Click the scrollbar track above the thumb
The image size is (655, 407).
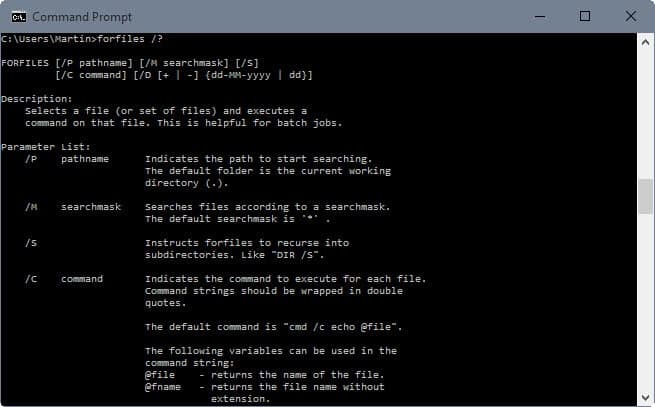click(645, 114)
